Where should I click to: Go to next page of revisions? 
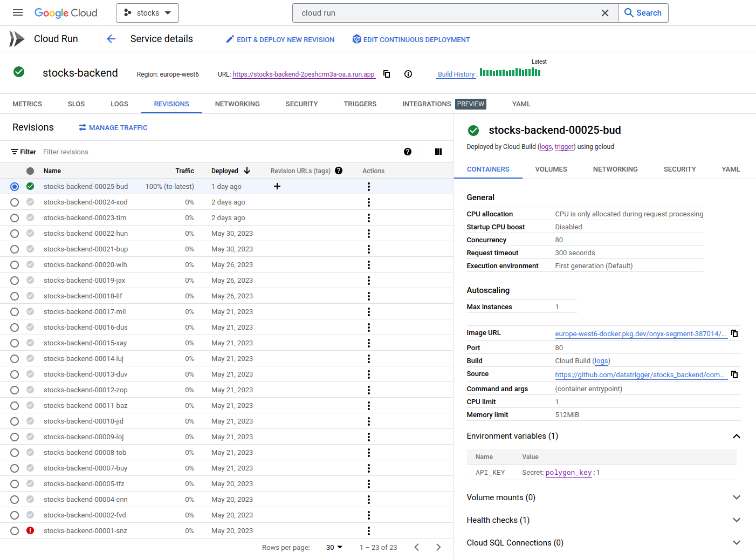[438, 547]
